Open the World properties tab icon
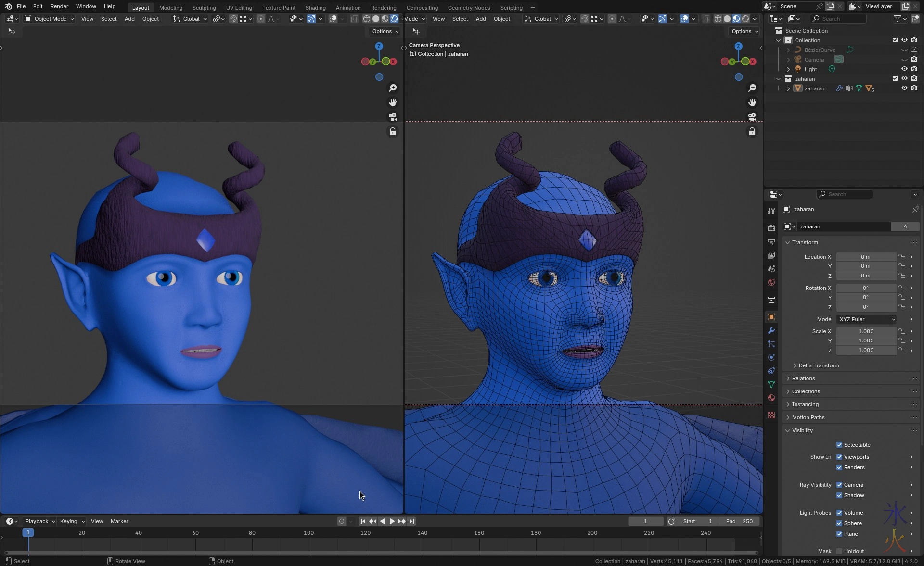 coord(771,282)
